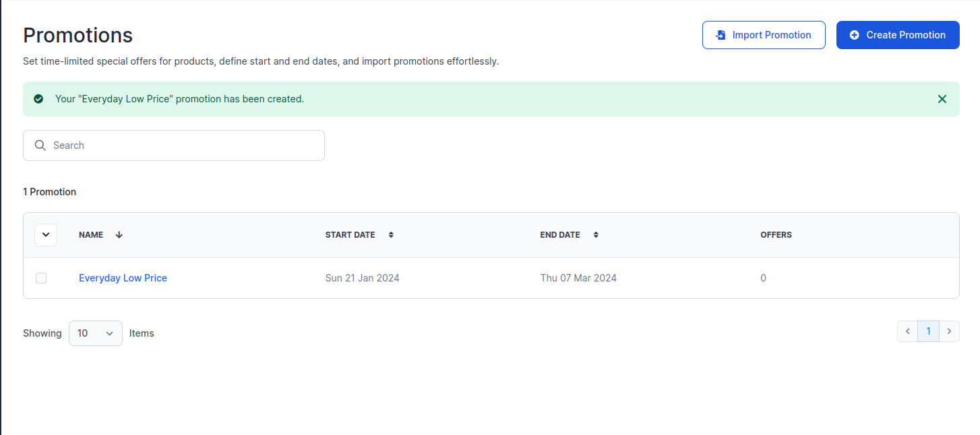Viewport: 980px width, 435px height.
Task: Click End Date sort arrows icon
Action: tap(596, 235)
